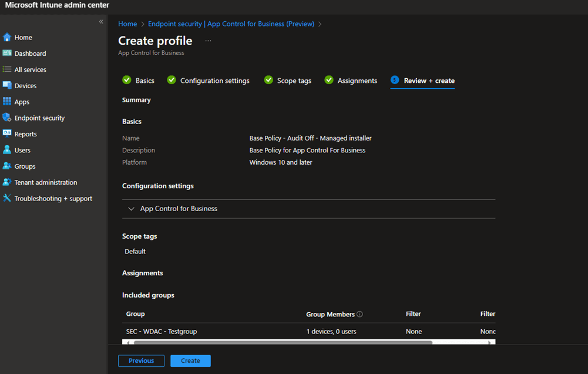Click the '1 devices, 0 users' cell
588x374 pixels.
pyautogui.click(x=331, y=332)
